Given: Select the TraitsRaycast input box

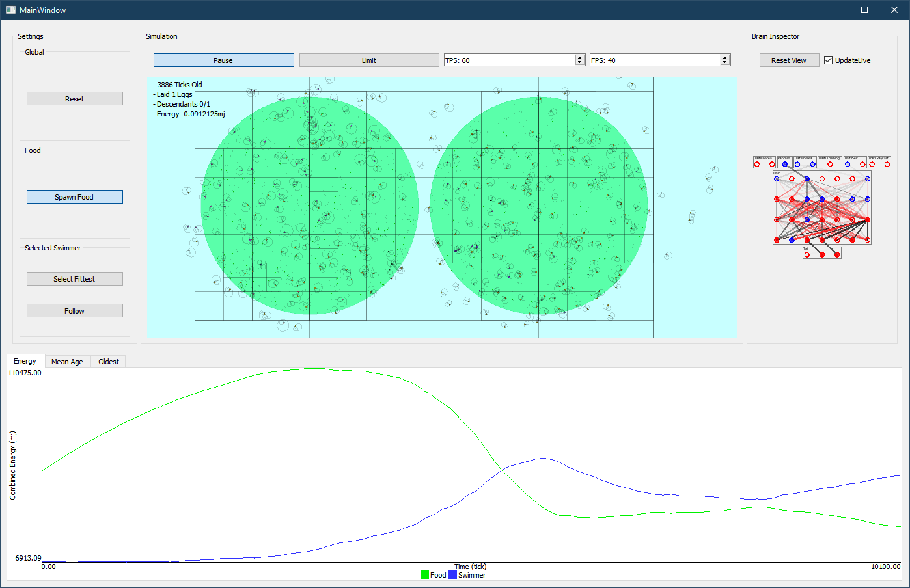Looking at the screenshot, I should pyautogui.click(x=879, y=162).
